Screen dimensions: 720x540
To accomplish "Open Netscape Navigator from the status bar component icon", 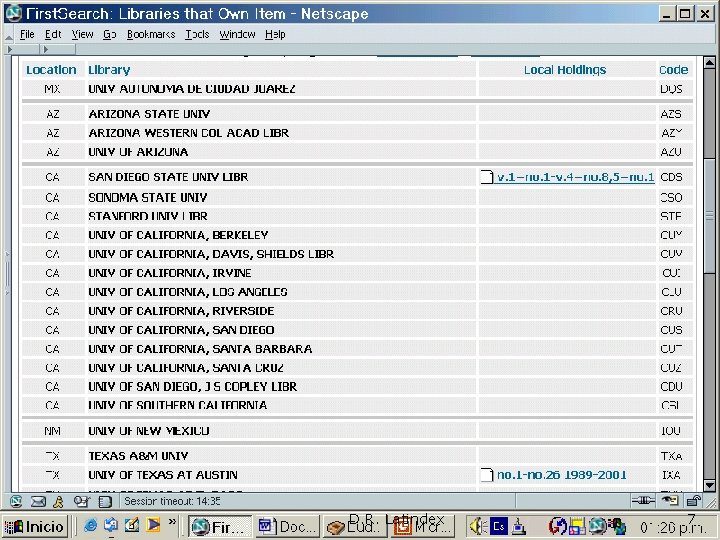I will [16, 501].
